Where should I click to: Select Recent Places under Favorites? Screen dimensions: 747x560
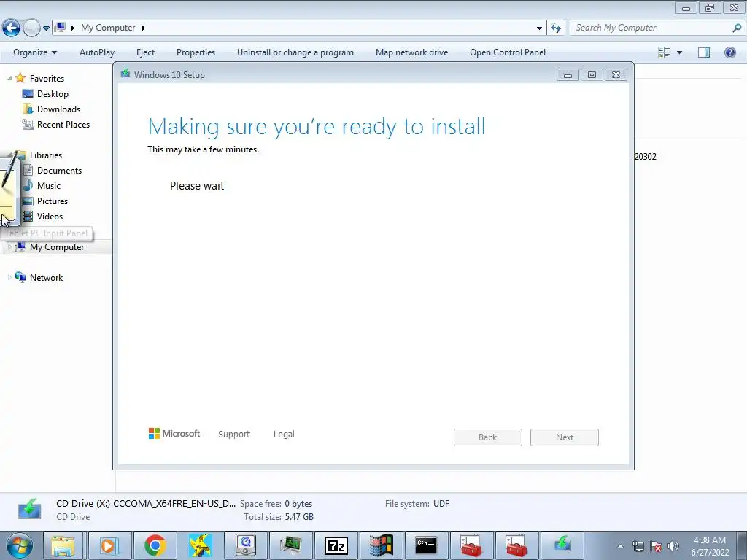tap(63, 124)
